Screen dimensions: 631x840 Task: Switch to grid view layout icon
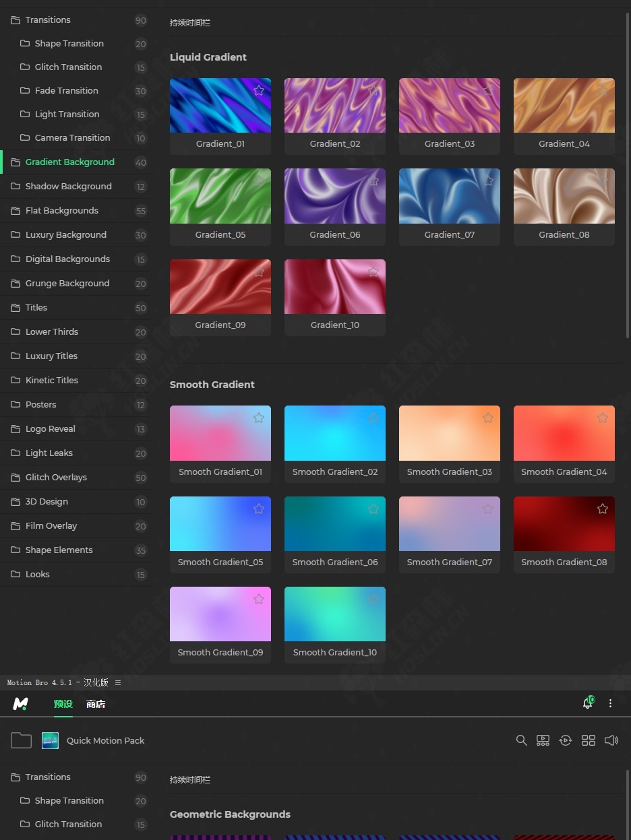coord(589,740)
